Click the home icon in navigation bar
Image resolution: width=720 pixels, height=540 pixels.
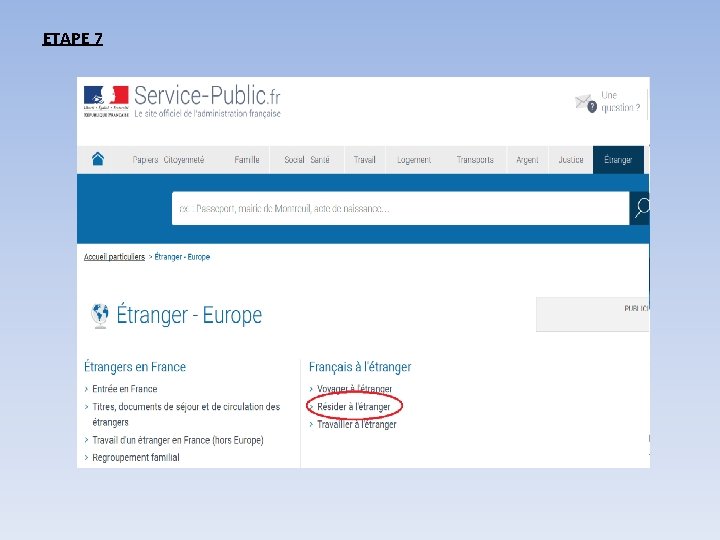click(x=98, y=159)
